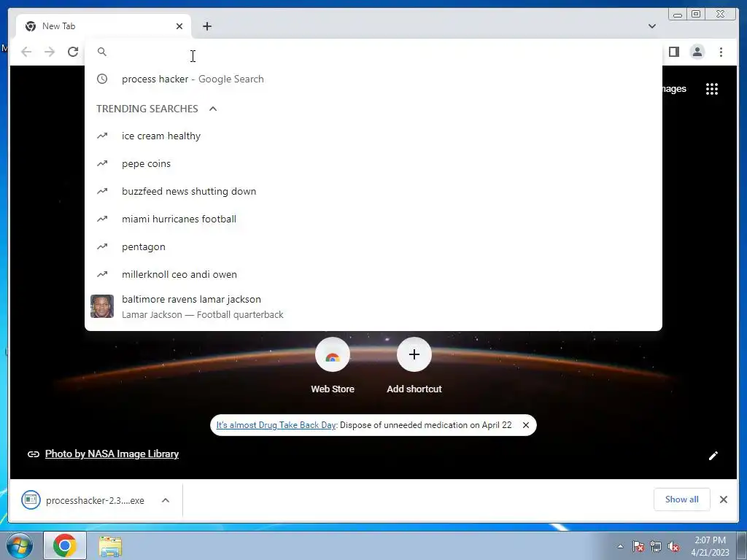This screenshot has height=560, width=747.
Task: Click the clock icon beside process hacker
Action: [102, 79]
